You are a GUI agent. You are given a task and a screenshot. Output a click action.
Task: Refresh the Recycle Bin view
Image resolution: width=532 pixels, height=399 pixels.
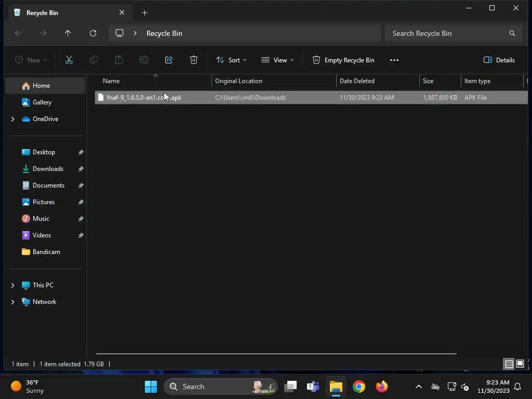click(x=93, y=33)
